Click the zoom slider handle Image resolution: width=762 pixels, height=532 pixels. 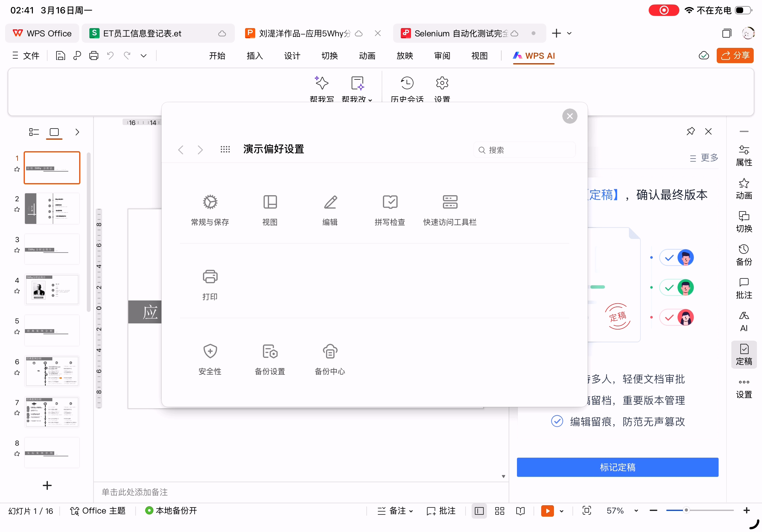coord(686,510)
